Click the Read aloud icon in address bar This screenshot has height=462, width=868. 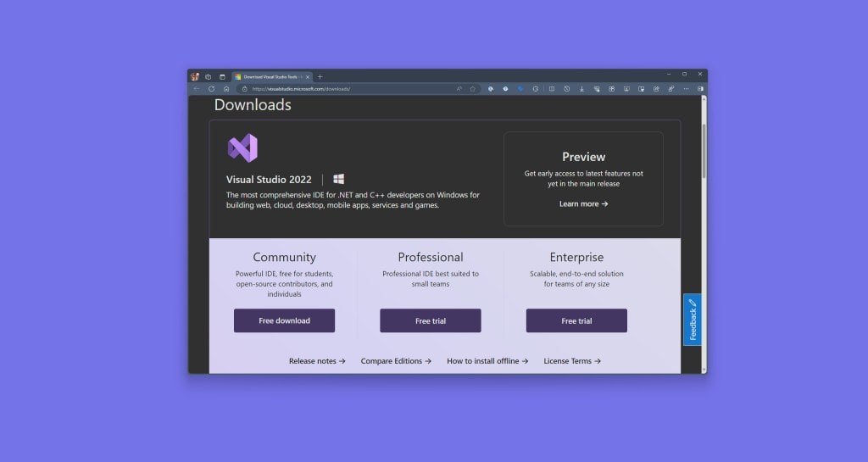pyautogui.click(x=459, y=88)
